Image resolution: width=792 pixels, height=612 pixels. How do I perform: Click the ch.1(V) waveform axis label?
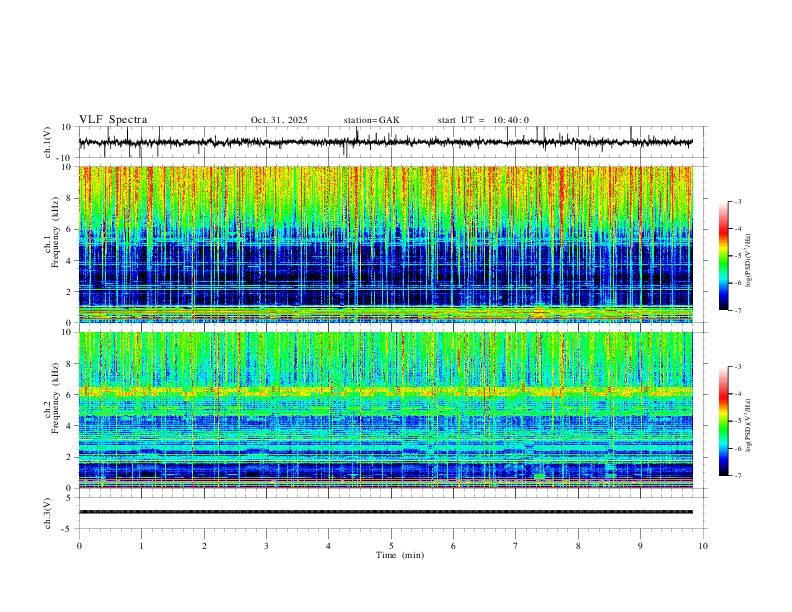tap(48, 142)
